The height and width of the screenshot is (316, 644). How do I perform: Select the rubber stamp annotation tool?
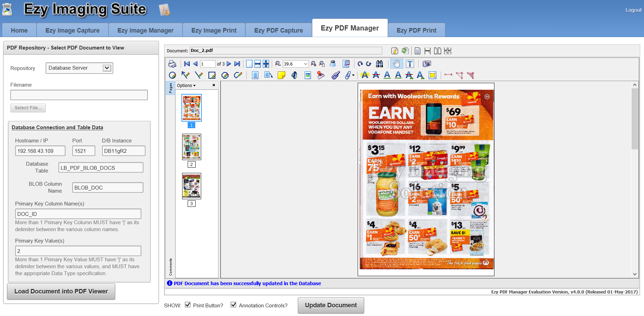coord(321,75)
